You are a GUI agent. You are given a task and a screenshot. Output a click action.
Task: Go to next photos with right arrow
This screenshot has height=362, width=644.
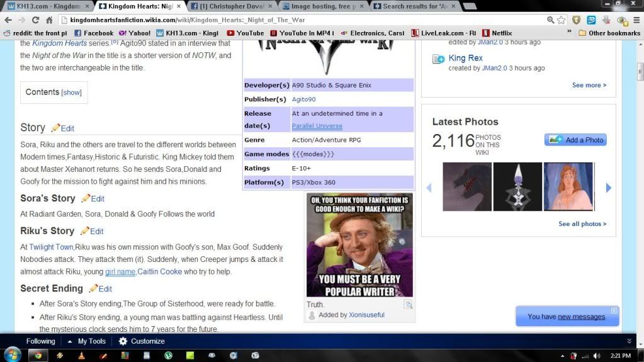608,188
